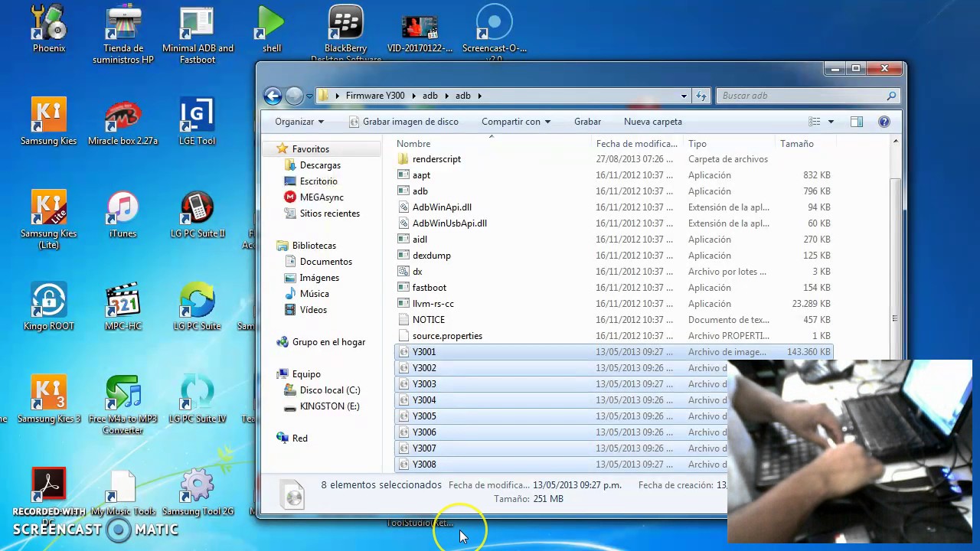Viewport: 980px width, 551px height.
Task: Launch Screencast-O-Matic desktop shortcut
Action: click(495, 34)
